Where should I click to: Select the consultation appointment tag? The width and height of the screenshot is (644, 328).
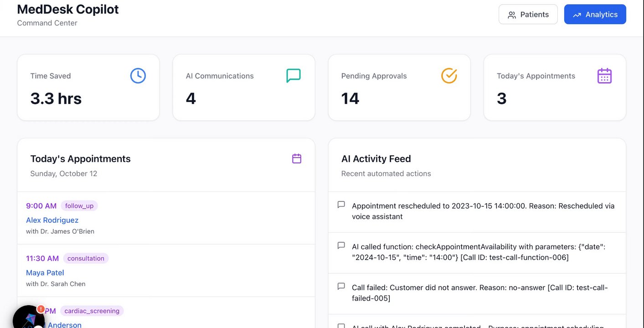[x=86, y=258]
